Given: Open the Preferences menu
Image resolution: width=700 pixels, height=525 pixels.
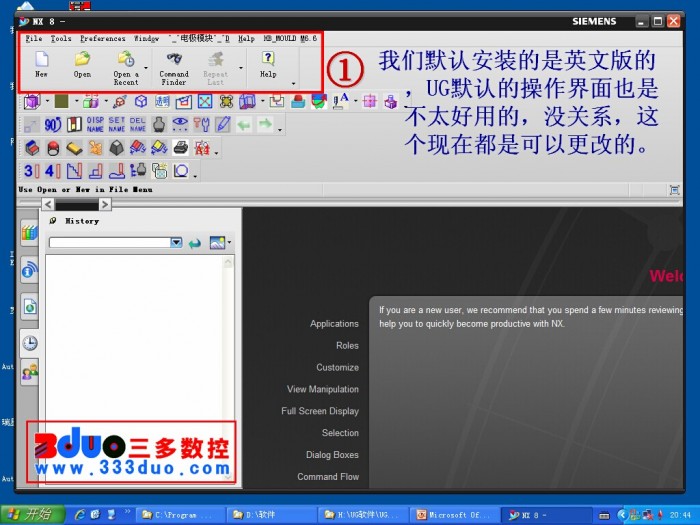Looking at the screenshot, I should click(x=103, y=38).
